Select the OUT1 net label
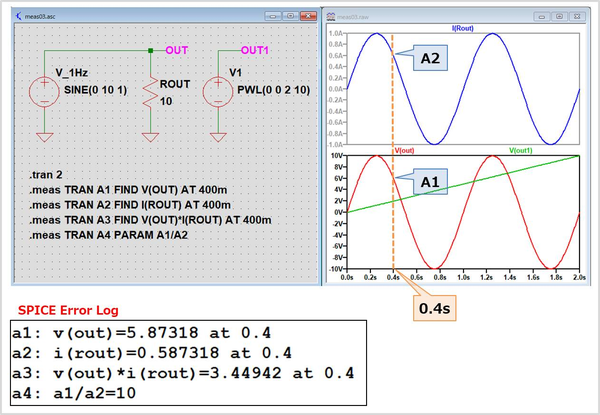 255,49
